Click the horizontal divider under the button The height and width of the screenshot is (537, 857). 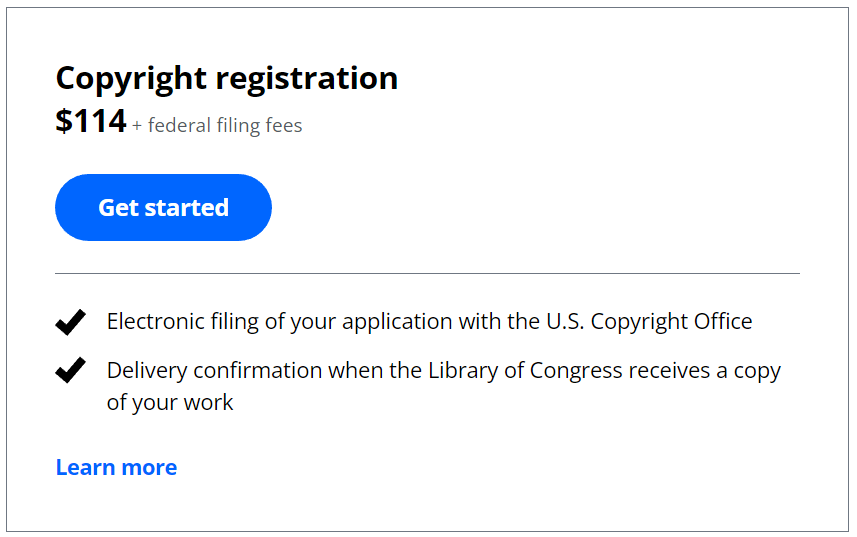[x=427, y=273]
